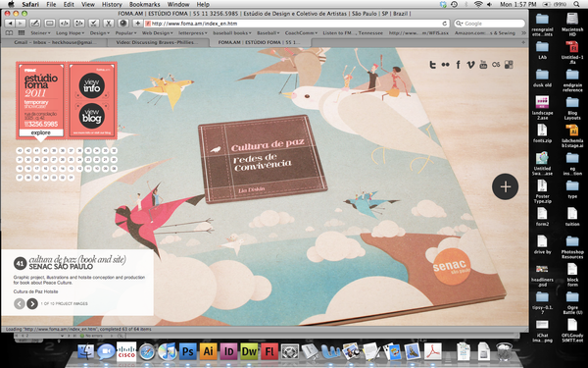Expand the Popular bookmarks folder
The image size is (588, 368).
pyautogui.click(x=125, y=33)
